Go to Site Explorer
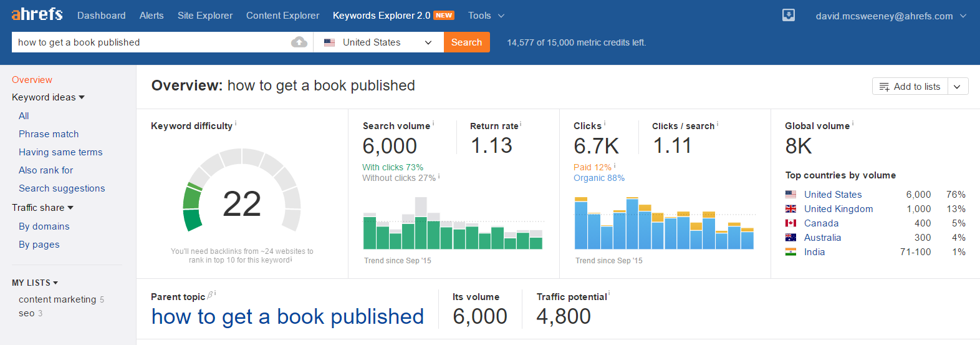980x345 pixels. pos(204,16)
